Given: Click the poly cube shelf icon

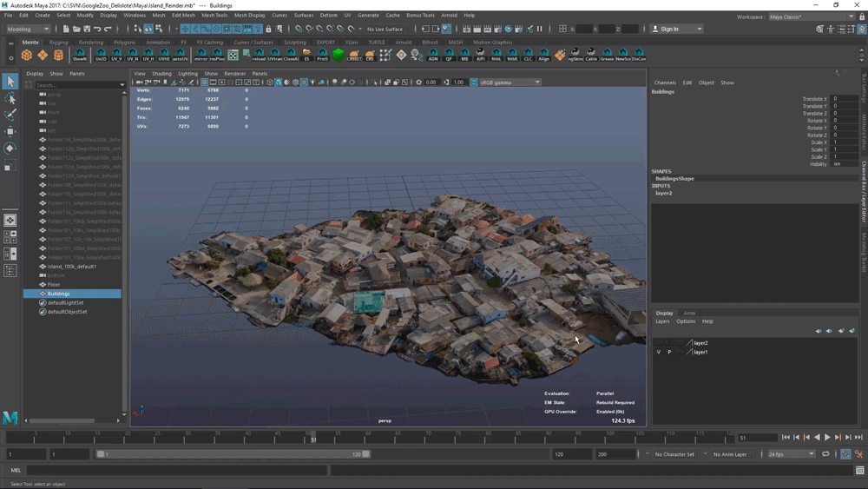Looking at the screenshot, I should [x=27, y=55].
